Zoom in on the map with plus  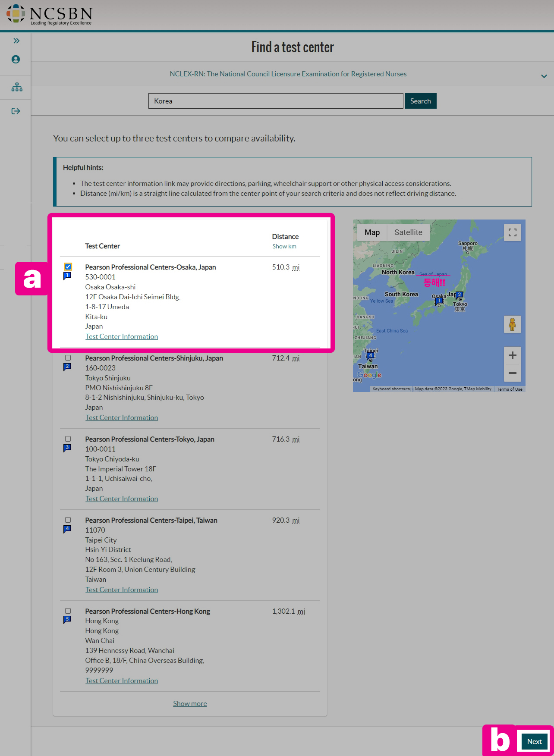(513, 355)
